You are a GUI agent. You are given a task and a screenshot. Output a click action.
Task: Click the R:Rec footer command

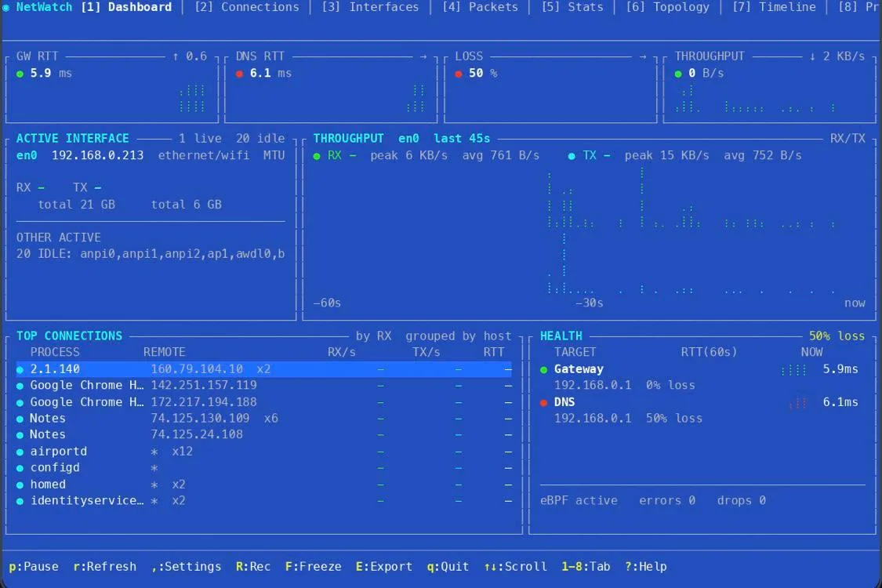(x=253, y=567)
